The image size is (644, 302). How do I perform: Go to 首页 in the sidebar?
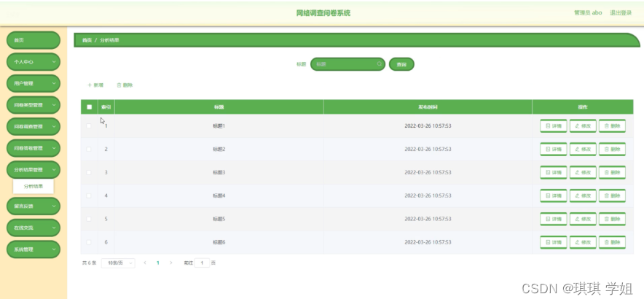34,40
